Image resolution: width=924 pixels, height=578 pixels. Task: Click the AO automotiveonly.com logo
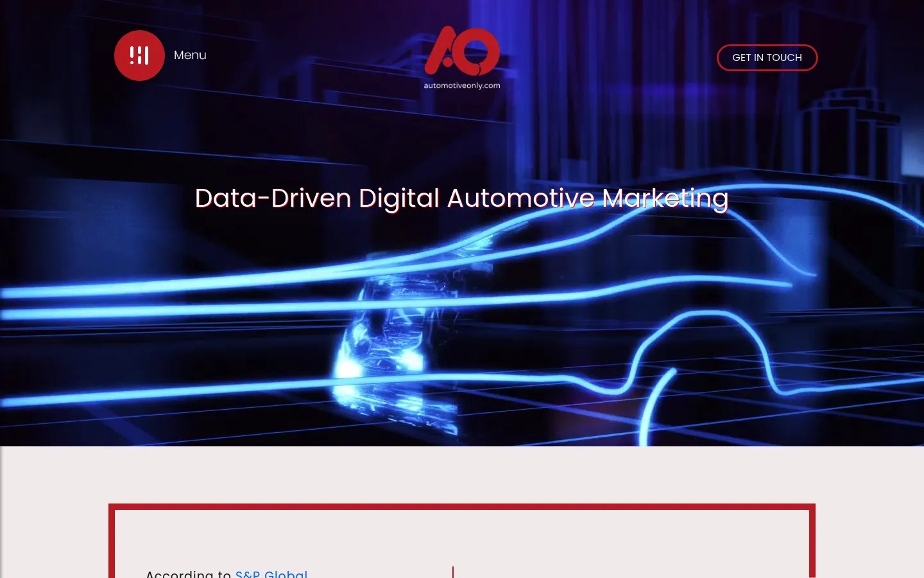coord(462,57)
